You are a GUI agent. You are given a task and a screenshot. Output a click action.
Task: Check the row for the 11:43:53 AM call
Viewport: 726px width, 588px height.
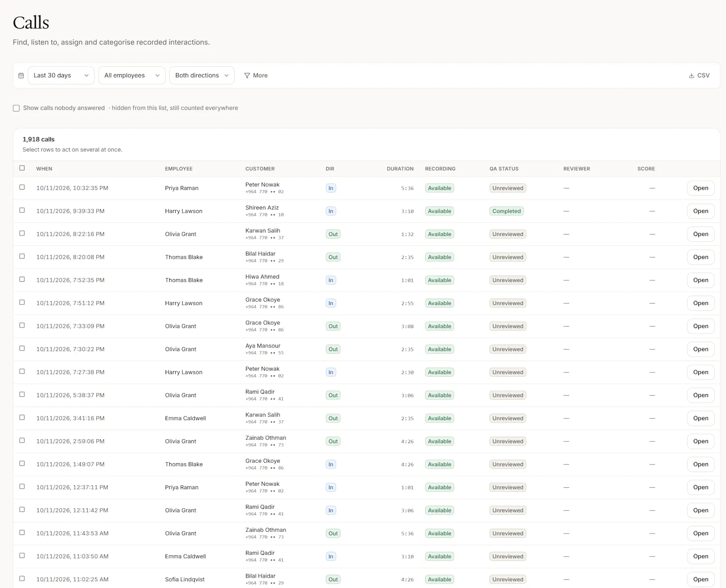(22, 532)
